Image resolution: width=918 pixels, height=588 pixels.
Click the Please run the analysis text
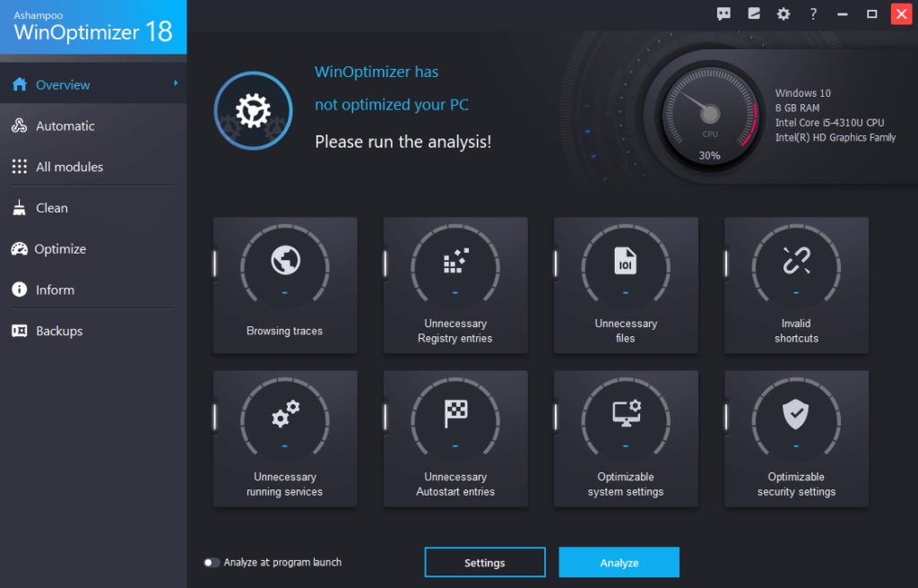403,142
